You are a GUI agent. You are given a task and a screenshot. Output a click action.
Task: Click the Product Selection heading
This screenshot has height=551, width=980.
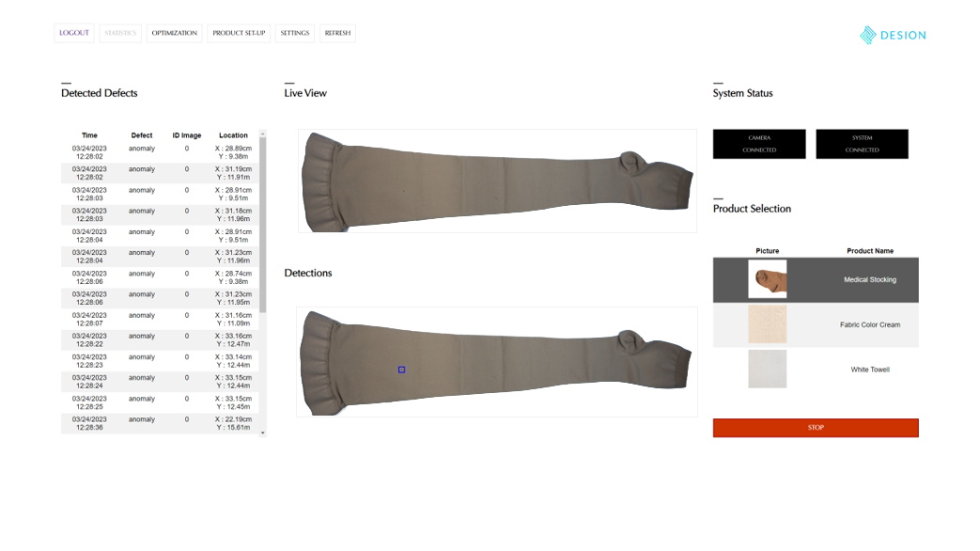[752, 209]
